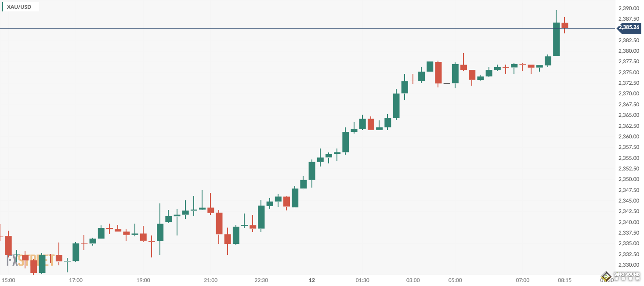
Task: Click the date marker 12 on time axis
Action: (312, 280)
